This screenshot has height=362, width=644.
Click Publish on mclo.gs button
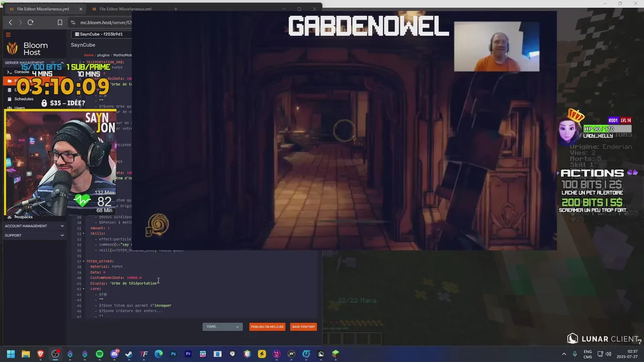[x=267, y=327]
